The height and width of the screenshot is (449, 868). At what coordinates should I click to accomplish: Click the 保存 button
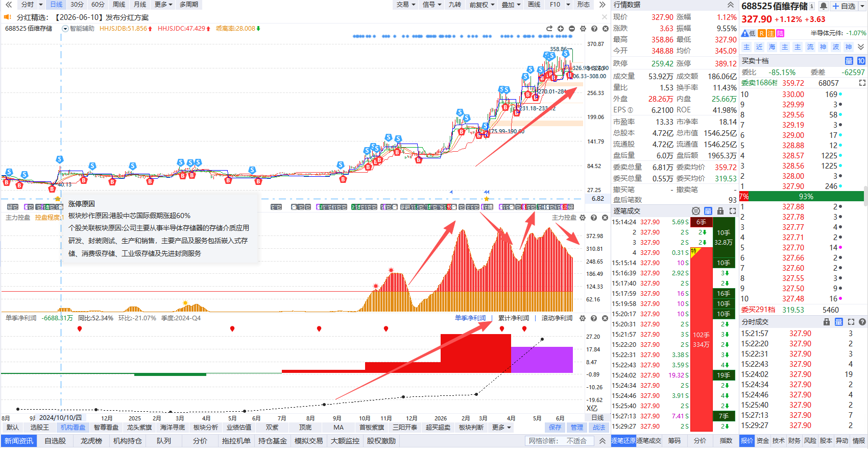point(555,428)
